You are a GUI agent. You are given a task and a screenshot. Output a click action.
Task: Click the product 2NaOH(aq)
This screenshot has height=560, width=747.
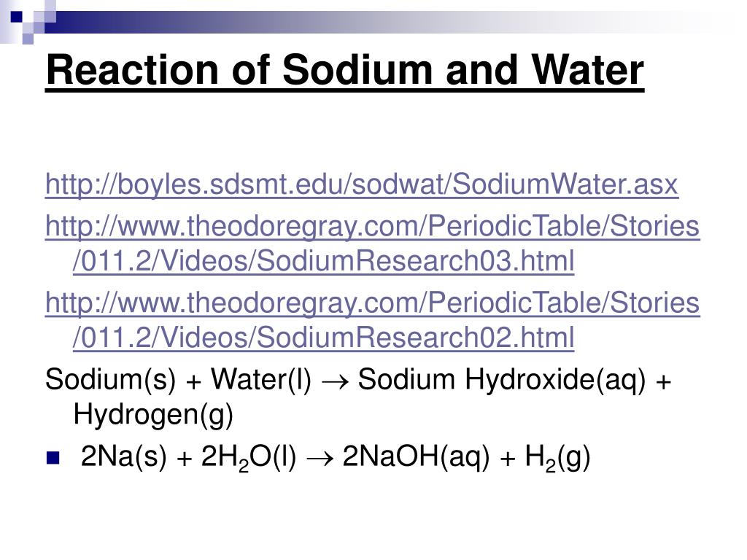click(x=416, y=456)
